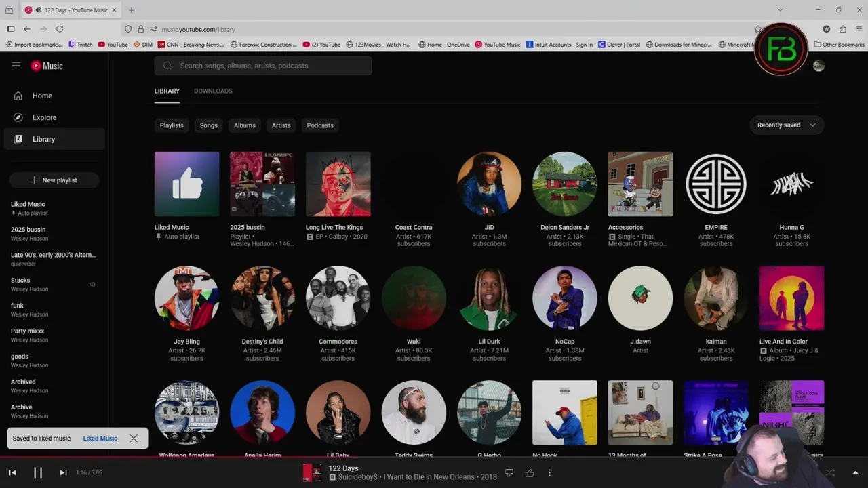Viewport: 868px width, 488px height.
Task: Click the Hunna G artist name
Action: tap(791, 227)
